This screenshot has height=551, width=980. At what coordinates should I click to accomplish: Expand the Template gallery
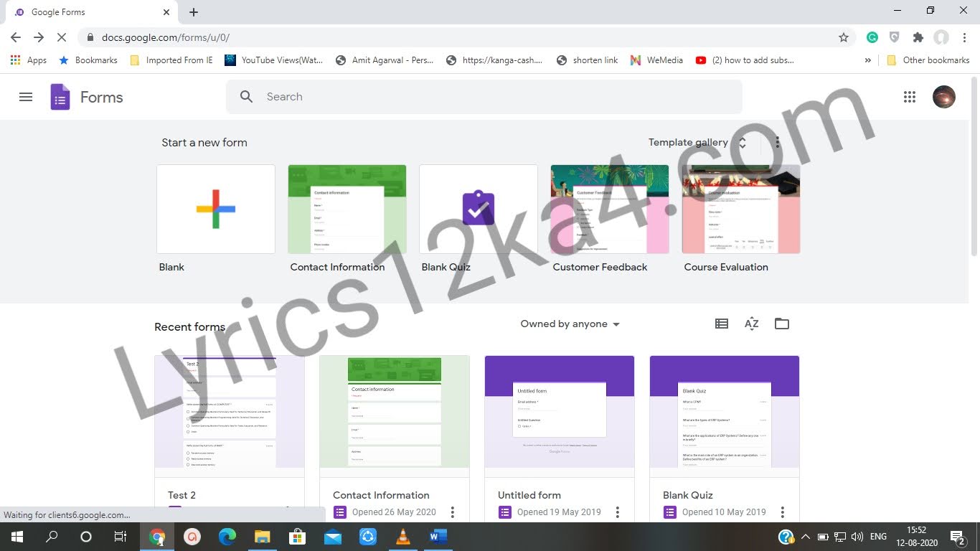[697, 142]
